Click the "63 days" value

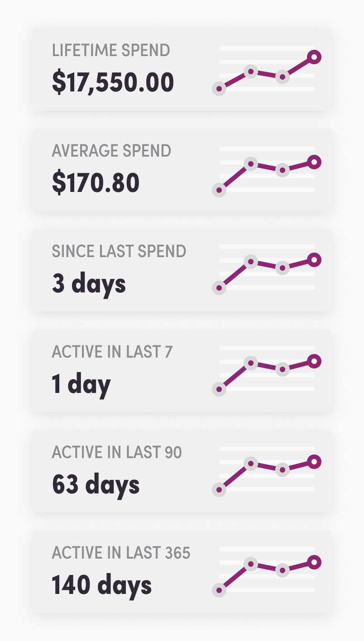pyautogui.click(x=96, y=485)
